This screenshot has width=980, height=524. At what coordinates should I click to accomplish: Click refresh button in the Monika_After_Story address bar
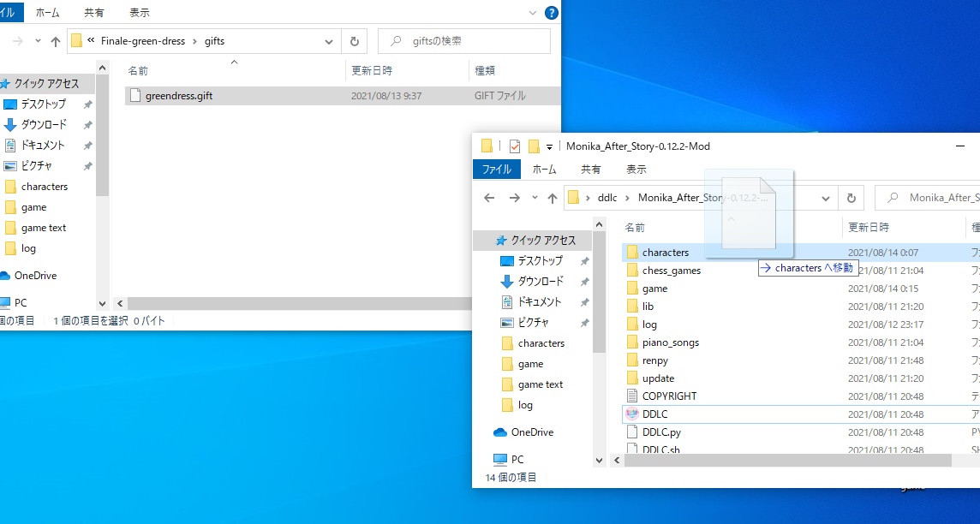851,198
